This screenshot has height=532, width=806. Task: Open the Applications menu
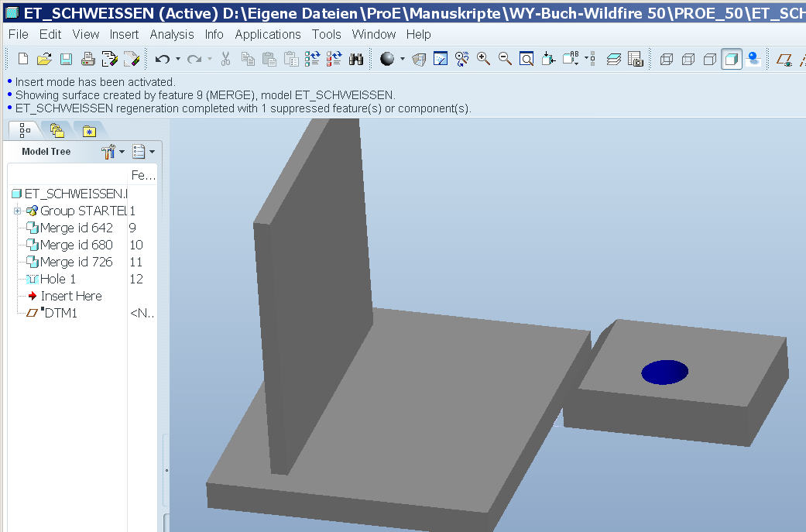point(268,34)
